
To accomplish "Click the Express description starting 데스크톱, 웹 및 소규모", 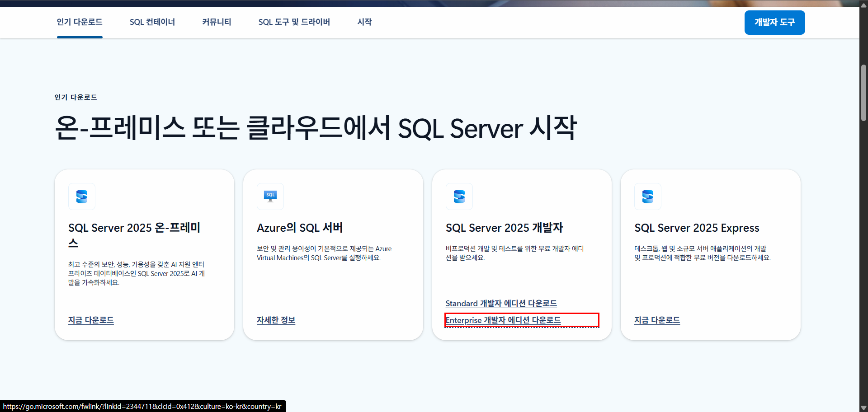I will [703, 253].
